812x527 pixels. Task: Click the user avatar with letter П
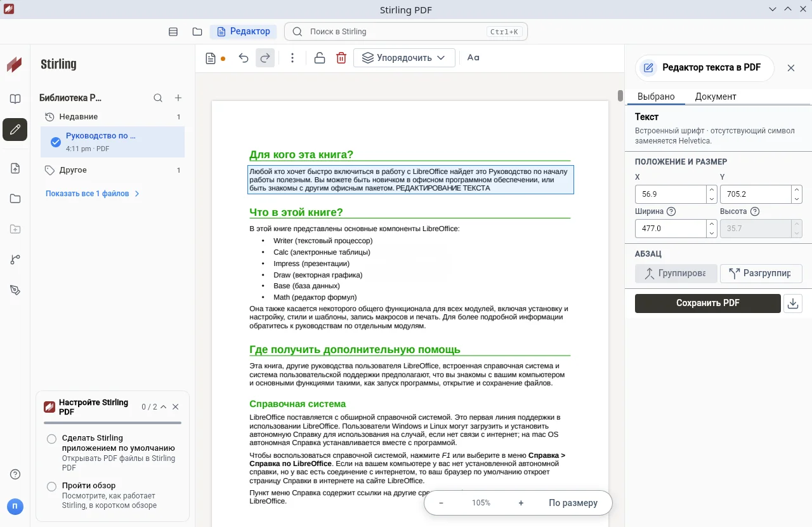point(15,506)
